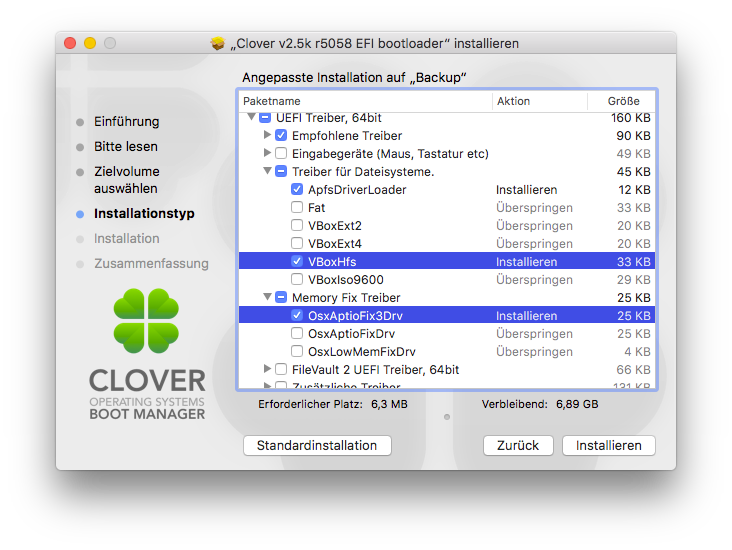This screenshot has width=732, height=550.
Task: Toggle the UEFI Treiber, 64bit checkbox
Action: [265, 118]
